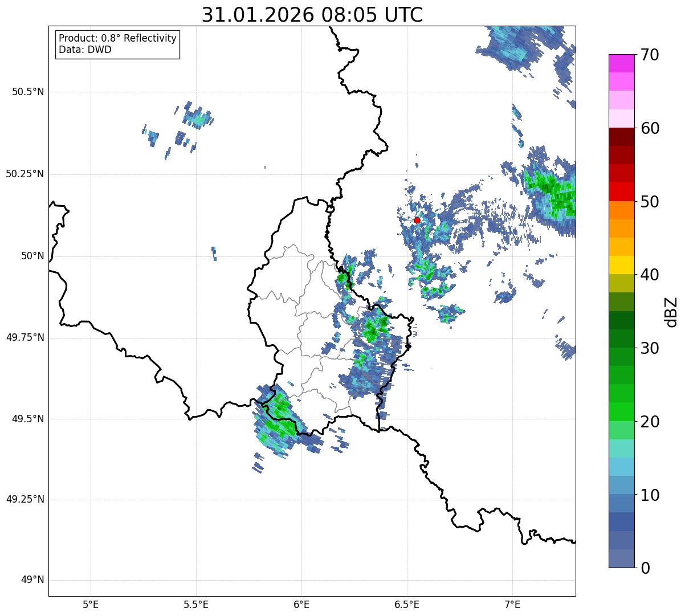Click the 50.5°N latitude label
685x616 pixels.
coord(27,92)
